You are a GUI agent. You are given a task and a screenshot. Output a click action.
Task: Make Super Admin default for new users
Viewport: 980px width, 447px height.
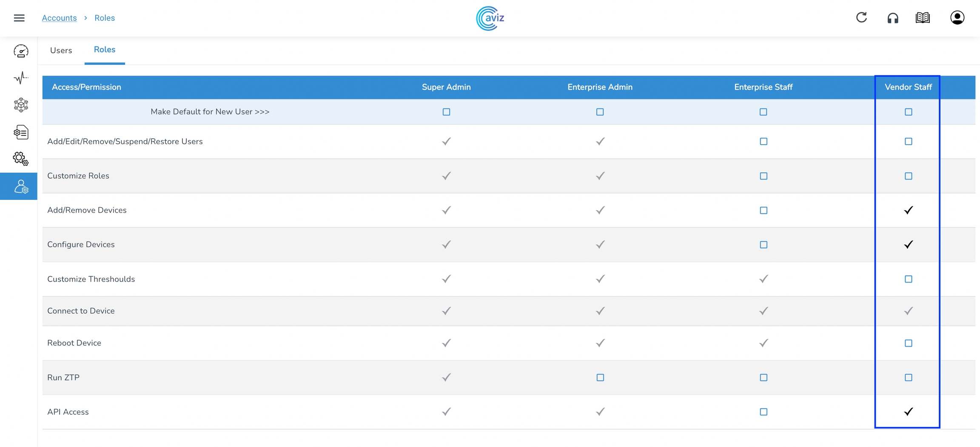click(446, 112)
